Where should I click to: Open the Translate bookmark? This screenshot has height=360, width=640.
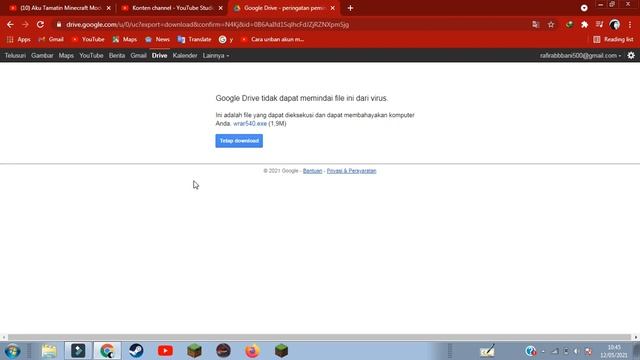pos(194,39)
